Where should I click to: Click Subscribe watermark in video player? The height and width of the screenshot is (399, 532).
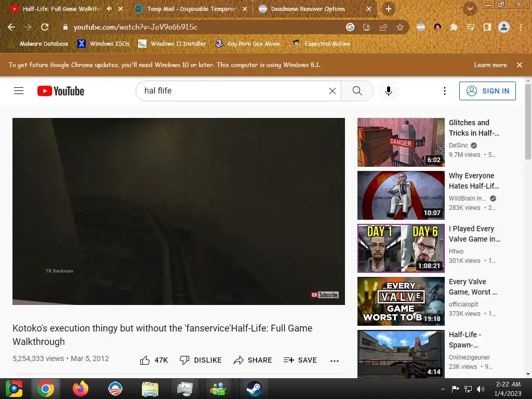325,295
